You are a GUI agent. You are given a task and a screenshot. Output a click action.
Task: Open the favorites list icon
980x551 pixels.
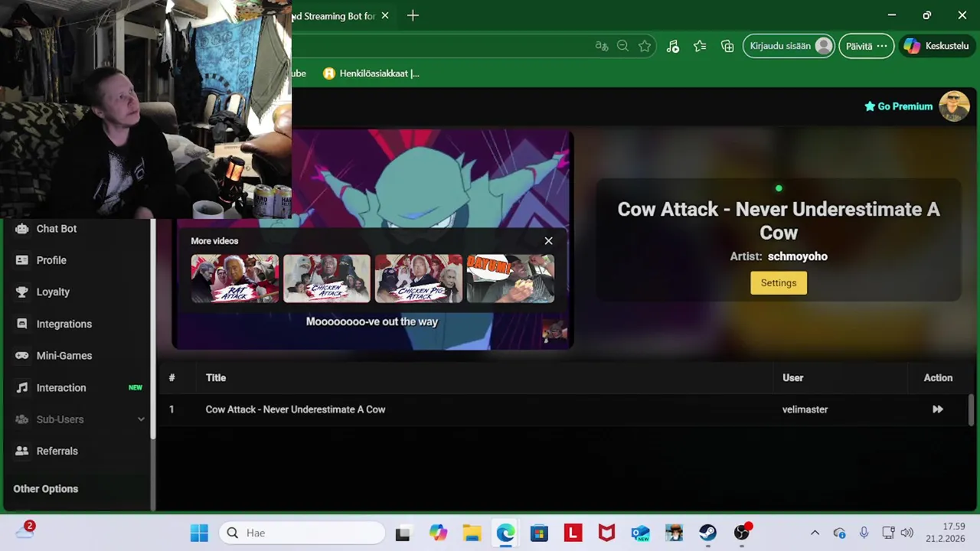pos(700,46)
